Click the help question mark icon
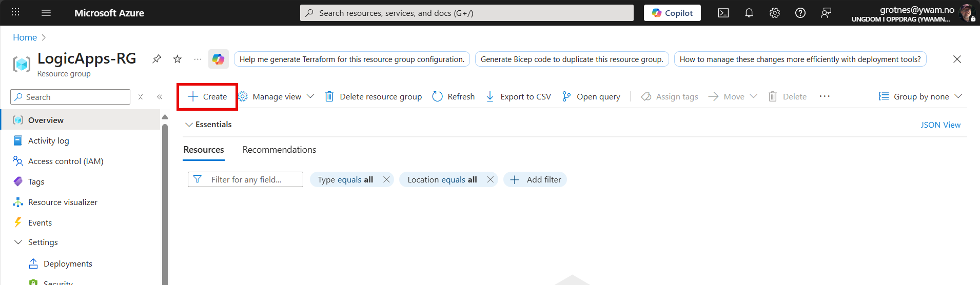This screenshot has width=980, height=285. tap(800, 13)
